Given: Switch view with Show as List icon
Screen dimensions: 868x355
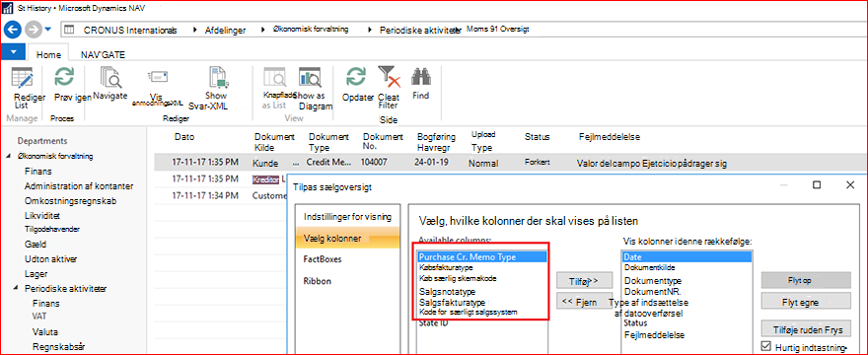Looking at the screenshot, I should coord(274,78).
